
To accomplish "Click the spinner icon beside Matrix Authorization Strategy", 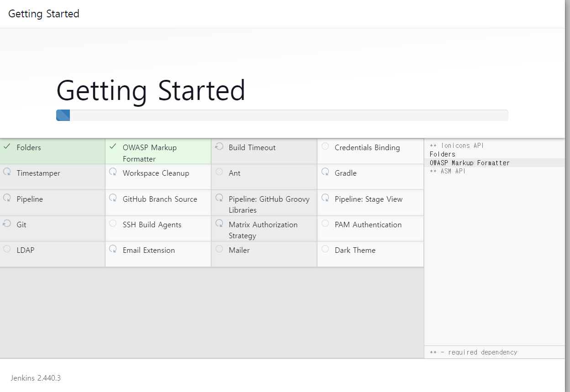I will click(x=219, y=224).
